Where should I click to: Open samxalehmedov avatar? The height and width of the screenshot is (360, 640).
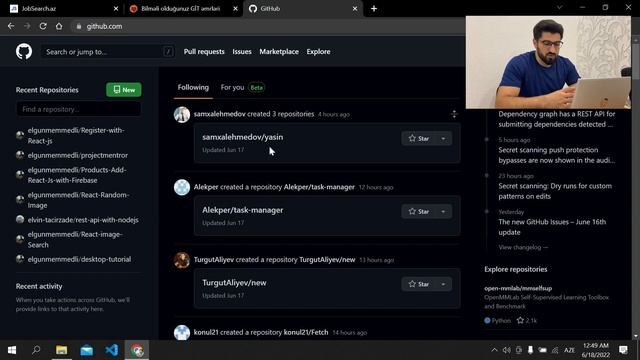coord(182,115)
